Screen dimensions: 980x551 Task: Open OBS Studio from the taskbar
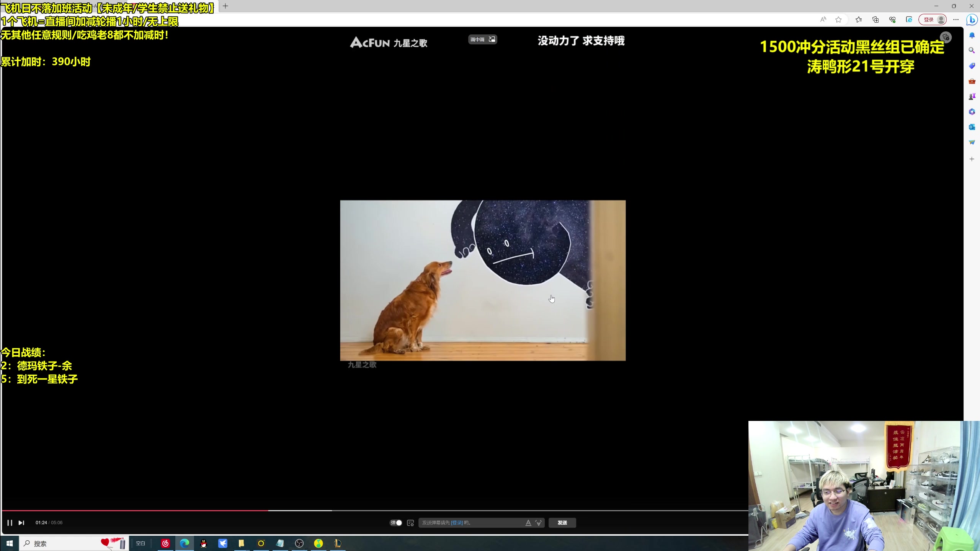click(x=299, y=543)
